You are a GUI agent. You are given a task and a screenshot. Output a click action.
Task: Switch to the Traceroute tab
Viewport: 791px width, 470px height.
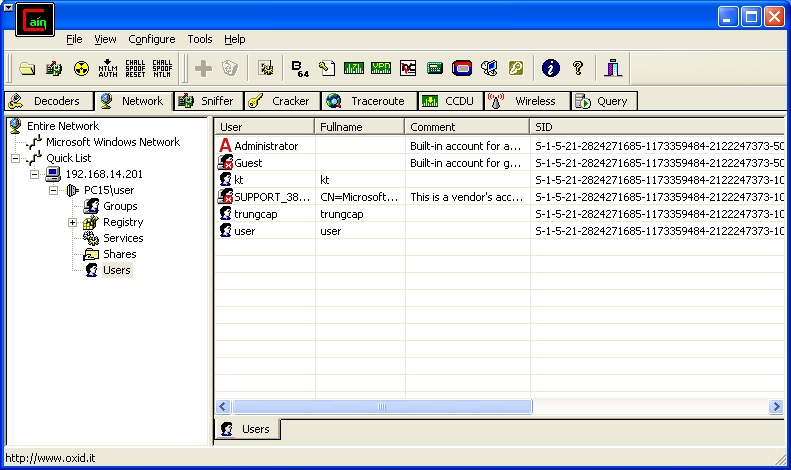point(369,101)
